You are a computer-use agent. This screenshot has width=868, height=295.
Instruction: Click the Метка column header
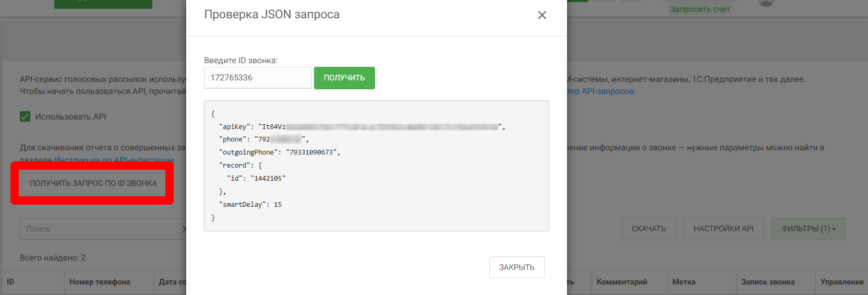pos(683,282)
